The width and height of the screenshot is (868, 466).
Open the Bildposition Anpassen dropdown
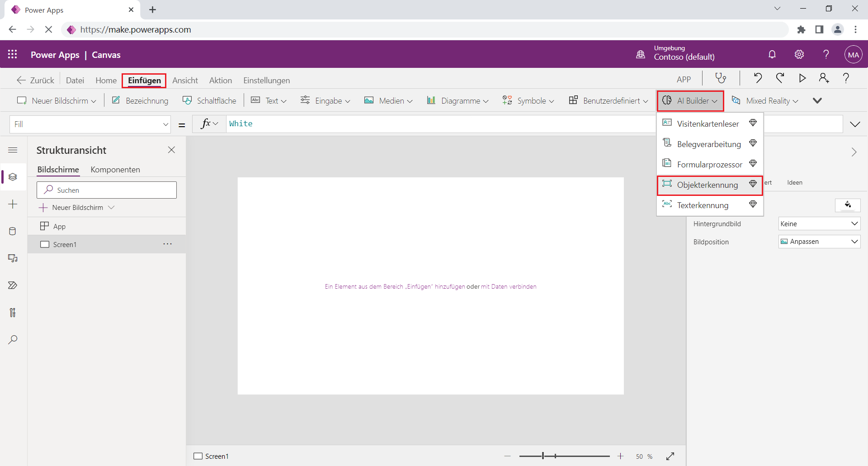click(x=819, y=242)
